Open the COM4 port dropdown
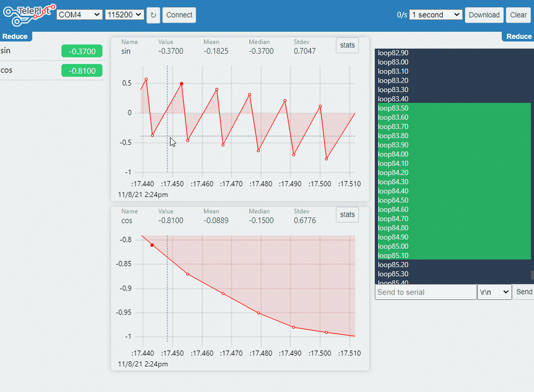Screen dimensions: 534x392 click(x=79, y=15)
